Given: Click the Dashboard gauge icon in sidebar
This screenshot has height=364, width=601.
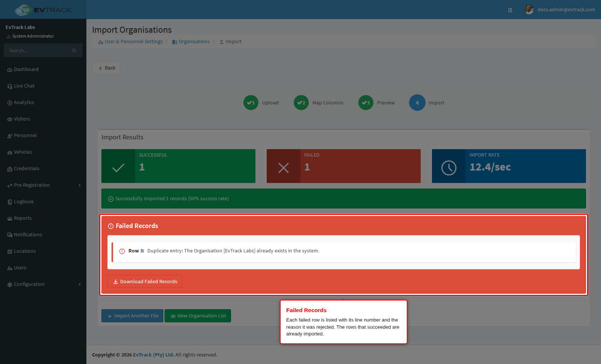Looking at the screenshot, I should tap(10, 70).
